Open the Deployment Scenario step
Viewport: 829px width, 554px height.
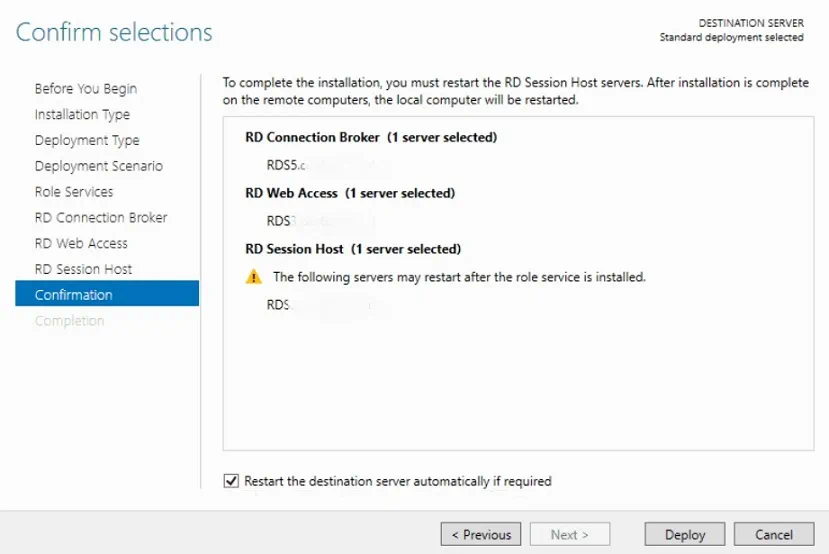tap(98, 166)
